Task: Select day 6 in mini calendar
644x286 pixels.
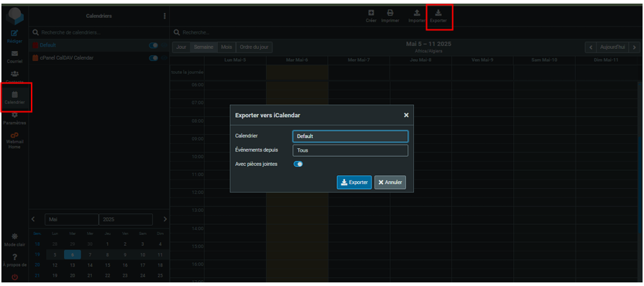Action: pos(73,255)
